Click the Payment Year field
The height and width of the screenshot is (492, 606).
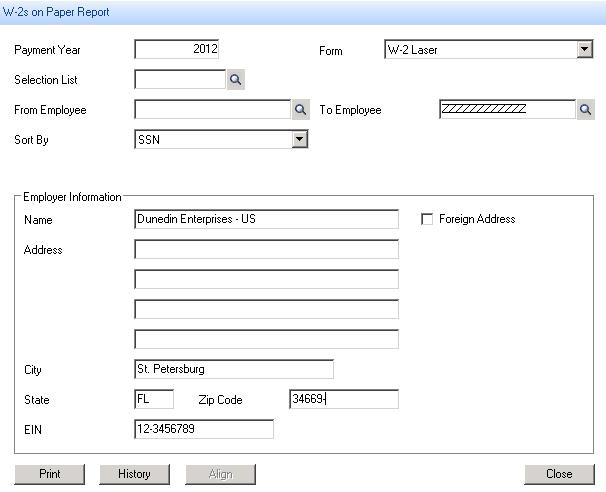point(176,49)
